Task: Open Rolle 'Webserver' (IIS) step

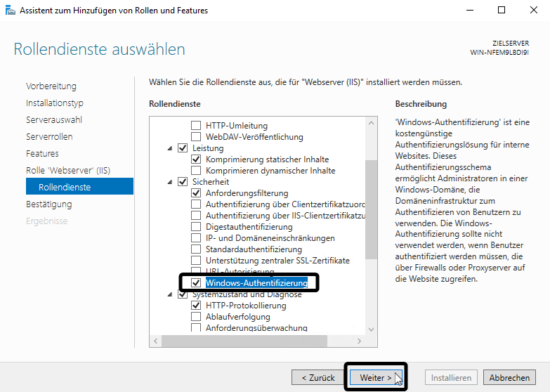Action: pyautogui.click(x=68, y=170)
